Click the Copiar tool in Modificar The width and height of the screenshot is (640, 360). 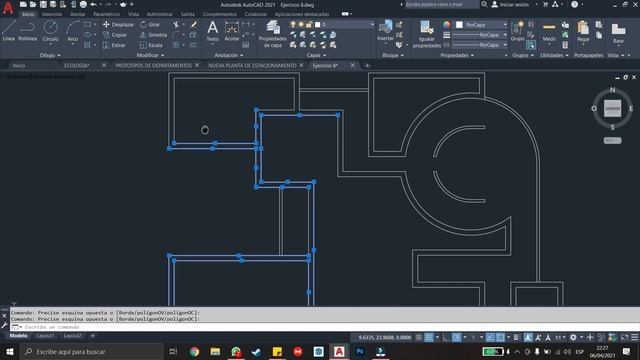115,35
